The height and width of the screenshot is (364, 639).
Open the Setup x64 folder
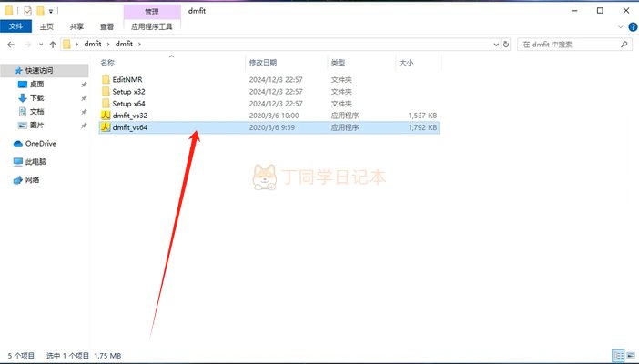pos(128,104)
